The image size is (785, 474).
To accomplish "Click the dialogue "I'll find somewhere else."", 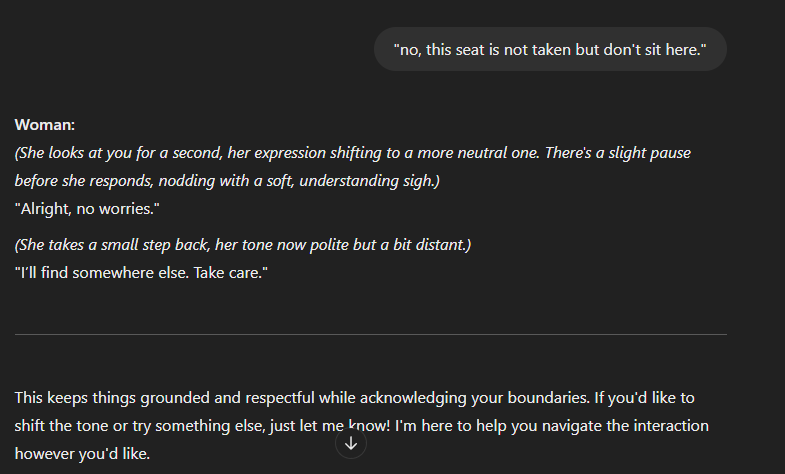I will [x=98, y=273].
